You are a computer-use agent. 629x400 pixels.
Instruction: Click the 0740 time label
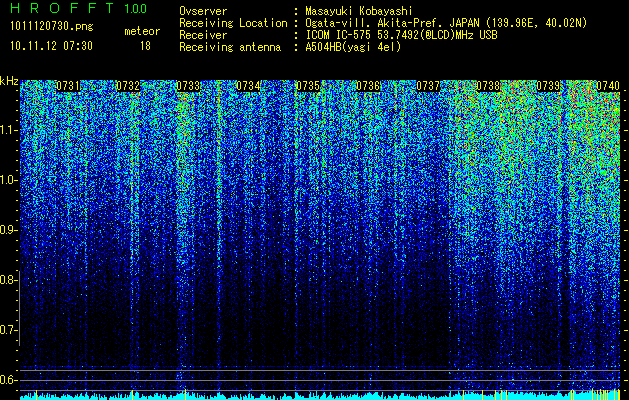(x=608, y=86)
